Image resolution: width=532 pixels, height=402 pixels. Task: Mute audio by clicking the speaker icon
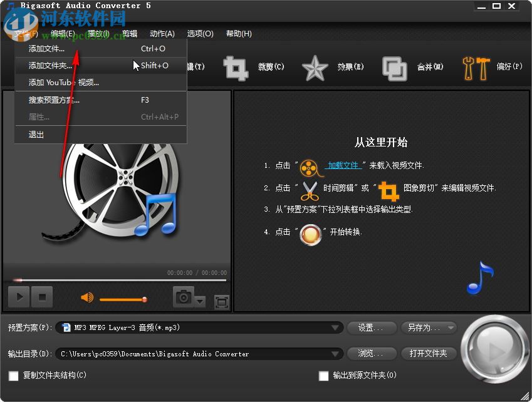click(86, 296)
